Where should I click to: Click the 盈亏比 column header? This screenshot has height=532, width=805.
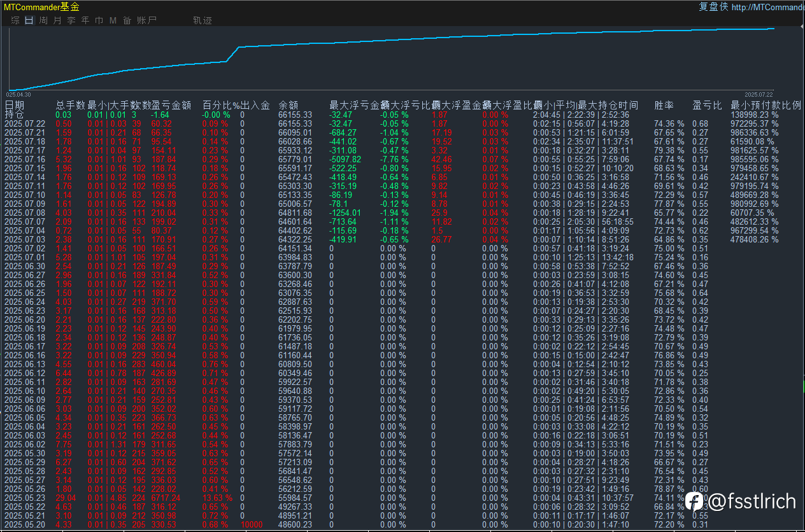click(708, 105)
